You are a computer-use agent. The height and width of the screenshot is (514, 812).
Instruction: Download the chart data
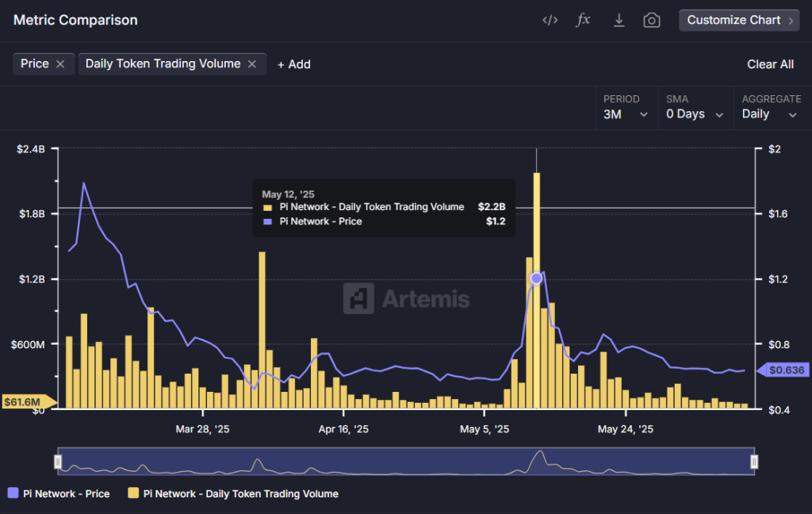619,21
